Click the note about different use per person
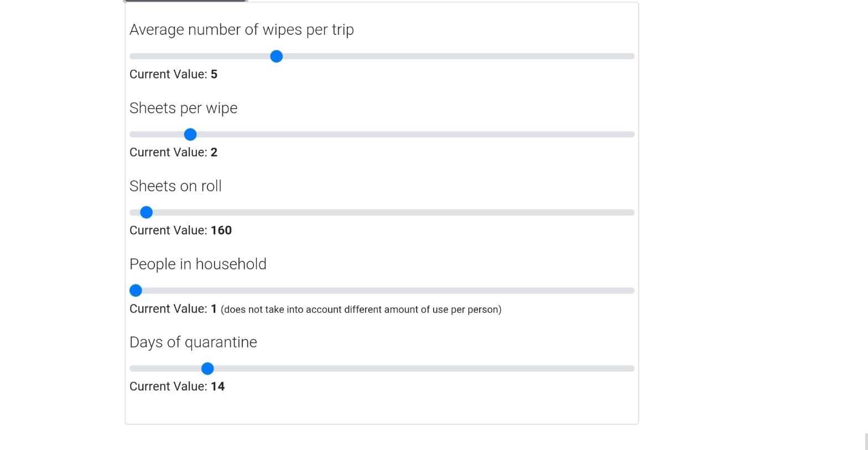 (x=361, y=309)
